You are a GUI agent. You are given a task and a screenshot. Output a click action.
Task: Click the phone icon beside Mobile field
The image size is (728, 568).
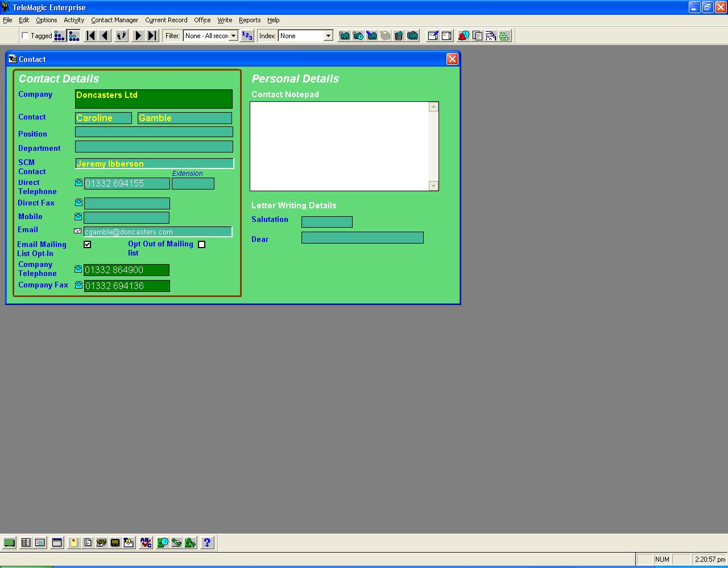(x=78, y=216)
